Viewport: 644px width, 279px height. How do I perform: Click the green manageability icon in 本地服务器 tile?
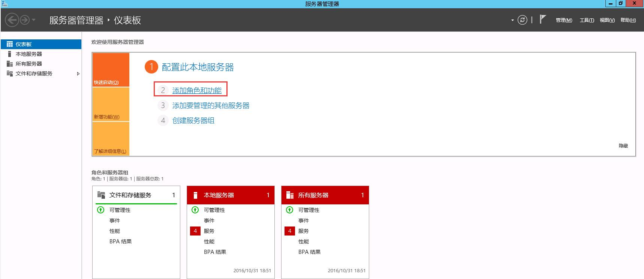click(x=195, y=210)
